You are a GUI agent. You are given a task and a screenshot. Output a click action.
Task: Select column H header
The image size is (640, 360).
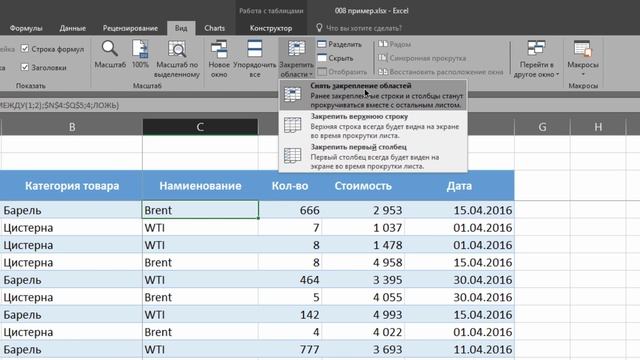click(x=598, y=127)
